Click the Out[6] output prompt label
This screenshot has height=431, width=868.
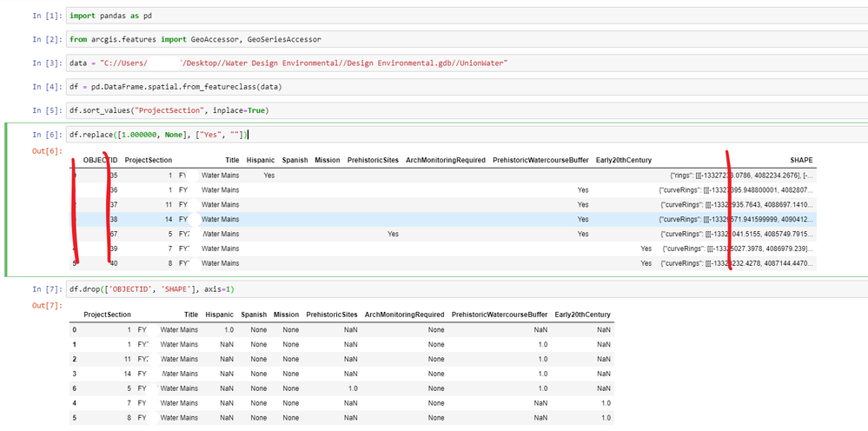[45, 152]
